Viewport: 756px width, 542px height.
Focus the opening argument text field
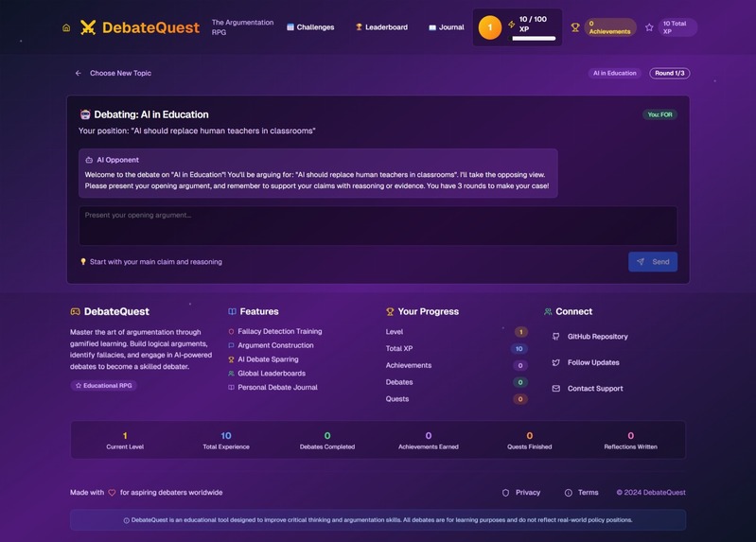(x=378, y=226)
